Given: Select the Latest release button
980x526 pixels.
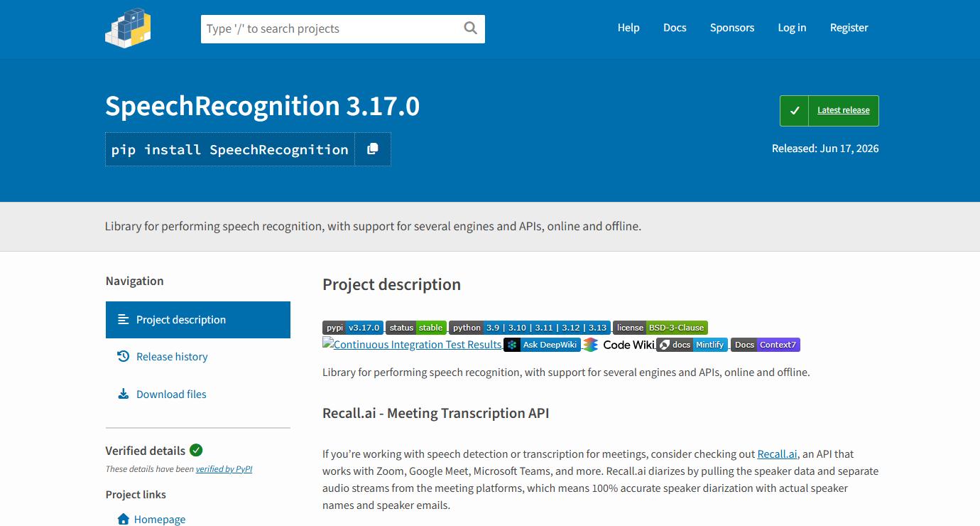Looking at the screenshot, I should click(x=829, y=111).
